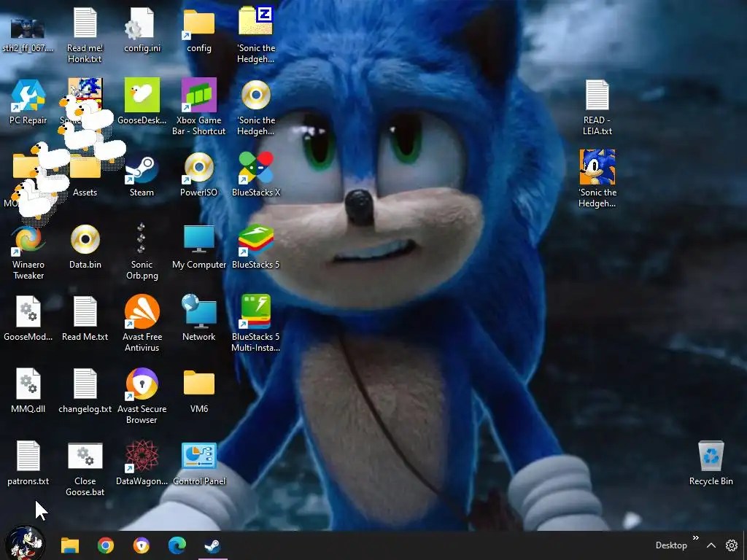Expand the Desktop toolbar double chevron
Viewport: 747px width, 560px height.
coord(695,537)
